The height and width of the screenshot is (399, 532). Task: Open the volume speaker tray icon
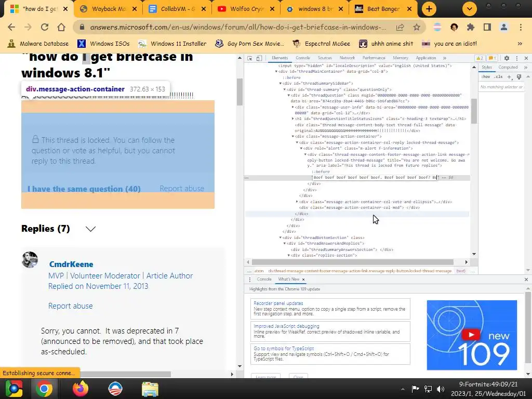tap(441, 389)
